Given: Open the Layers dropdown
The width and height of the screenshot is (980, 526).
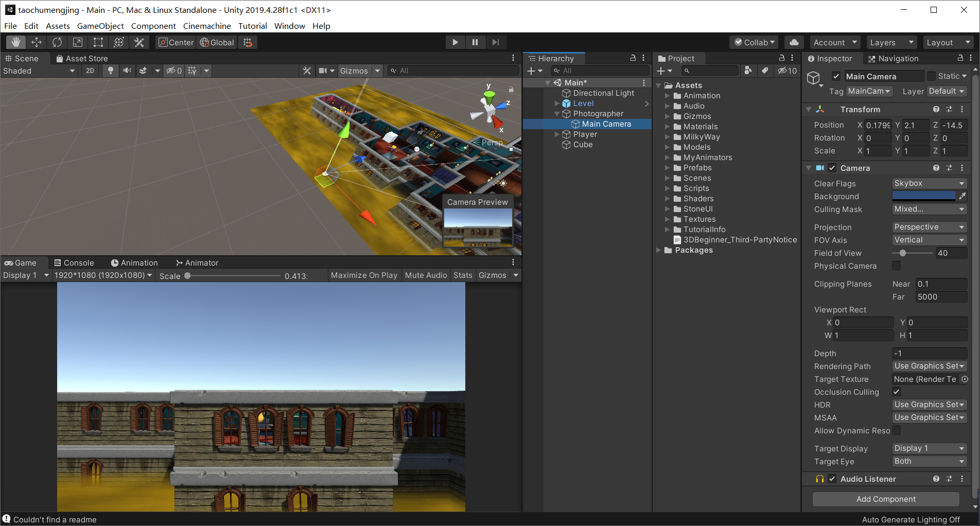Looking at the screenshot, I should click(891, 42).
